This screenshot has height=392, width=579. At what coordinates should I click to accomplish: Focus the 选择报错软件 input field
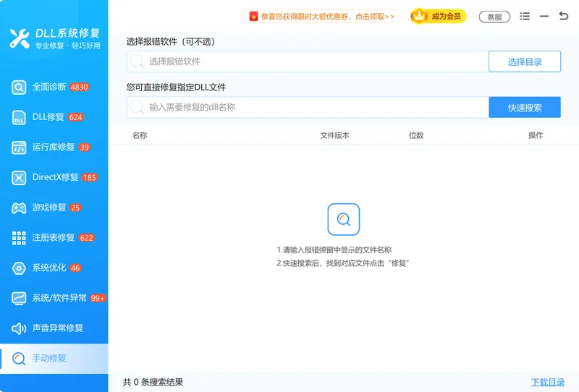308,61
